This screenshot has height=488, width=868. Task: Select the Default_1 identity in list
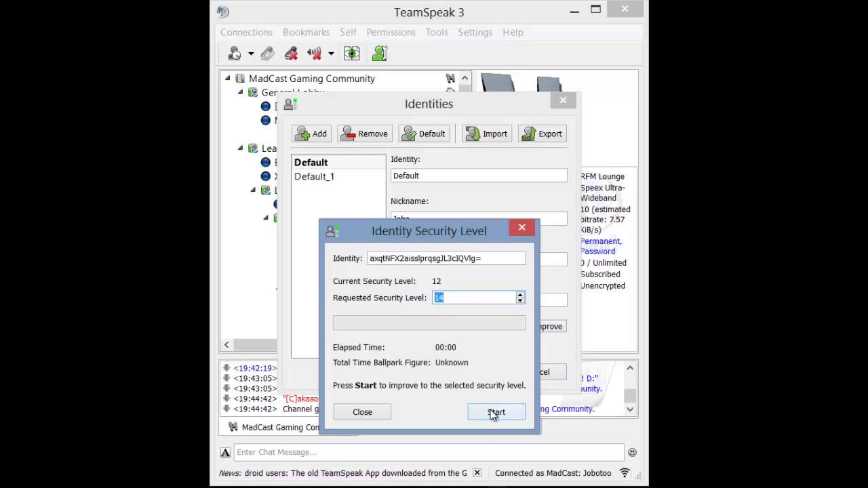(338, 176)
